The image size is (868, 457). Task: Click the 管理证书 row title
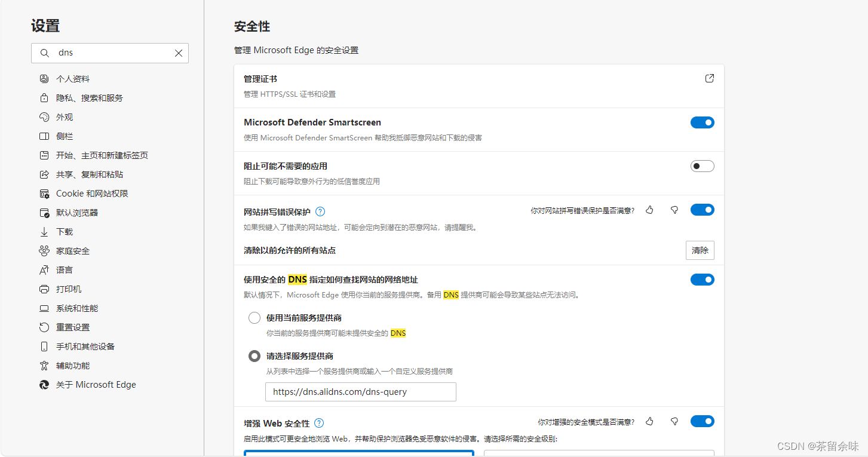click(260, 79)
